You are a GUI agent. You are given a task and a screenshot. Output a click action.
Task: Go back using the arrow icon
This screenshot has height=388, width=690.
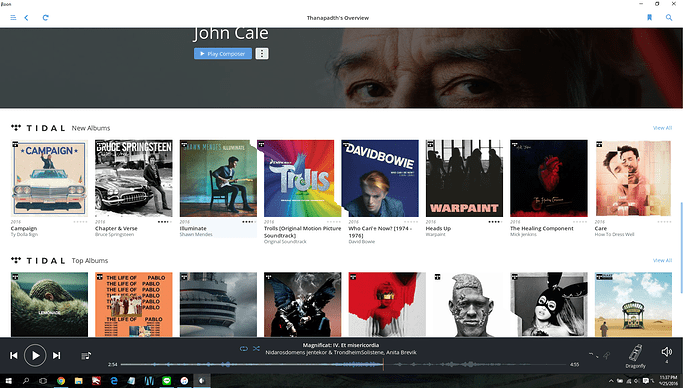[x=26, y=18]
